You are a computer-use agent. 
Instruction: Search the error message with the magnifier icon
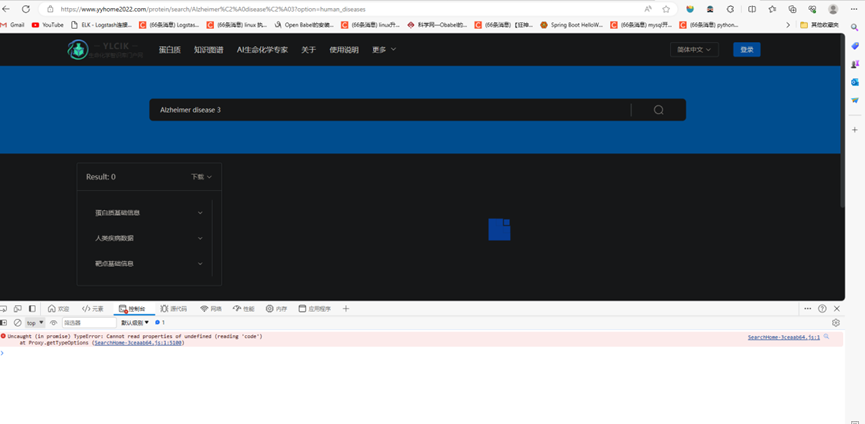pos(826,336)
